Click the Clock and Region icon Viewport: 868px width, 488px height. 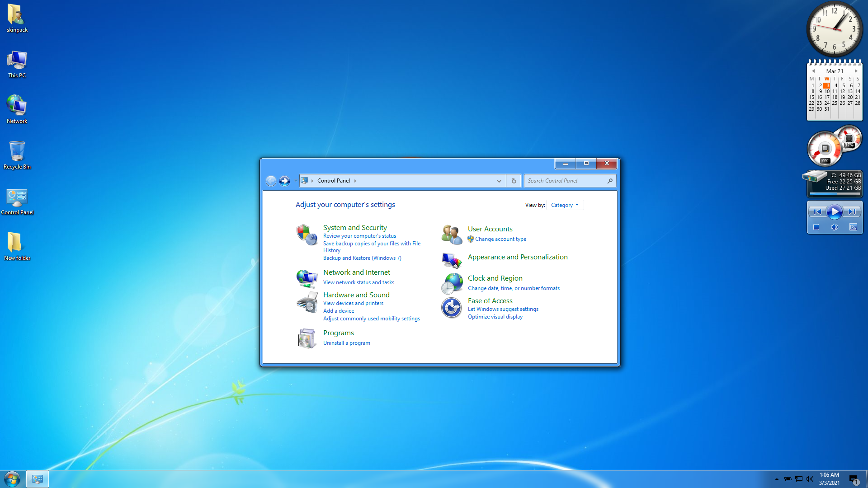tap(451, 284)
